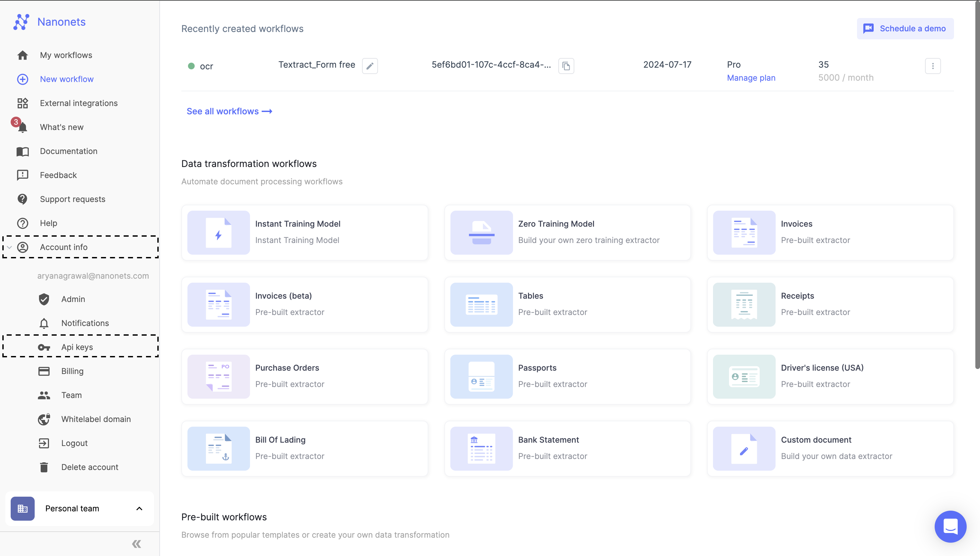Choose the Purchase Orders extractor card
The image size is (980, 556).
click(305, 377)
